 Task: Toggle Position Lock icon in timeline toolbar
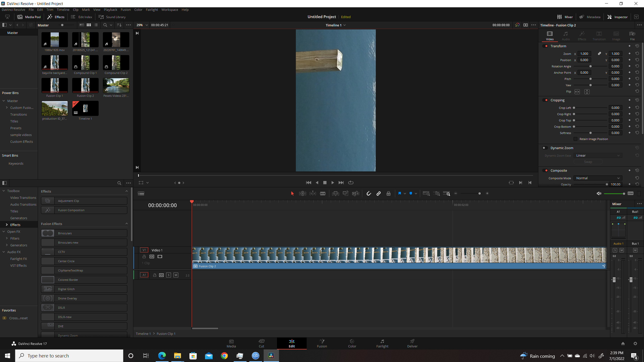pyautogui.click(x=388, y=193)
